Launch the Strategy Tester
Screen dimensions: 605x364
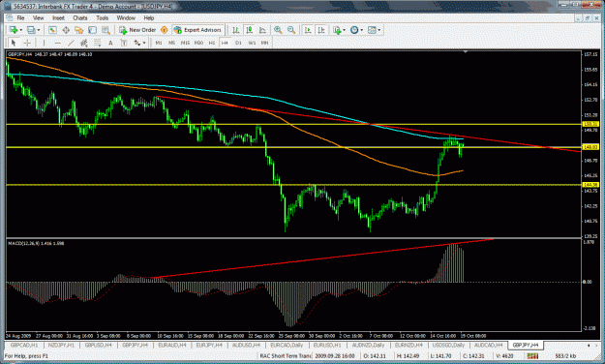[x=106, y=30]
